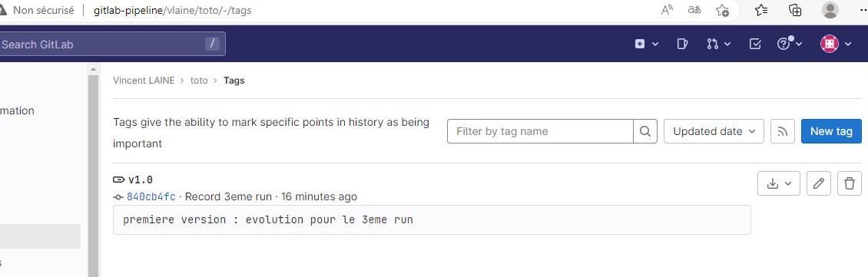
Task: Open commit 840cb4fc link
Action: 151,197
